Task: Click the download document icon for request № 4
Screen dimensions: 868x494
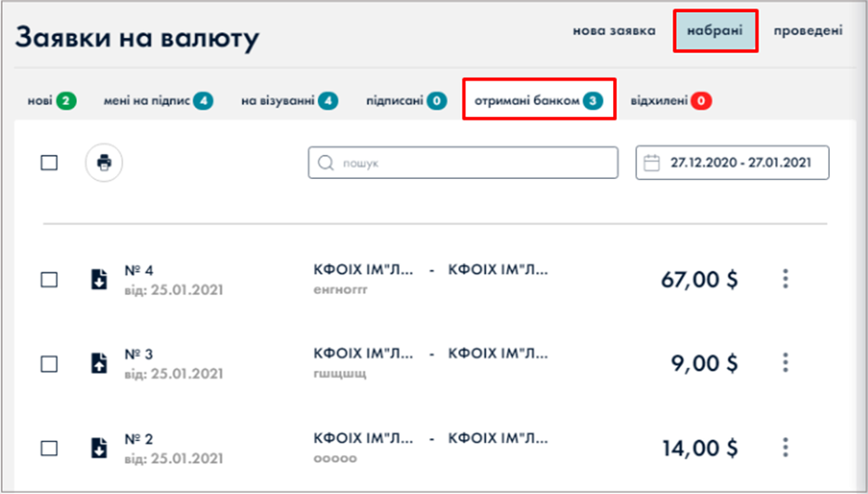Action: tap(99, 279)
